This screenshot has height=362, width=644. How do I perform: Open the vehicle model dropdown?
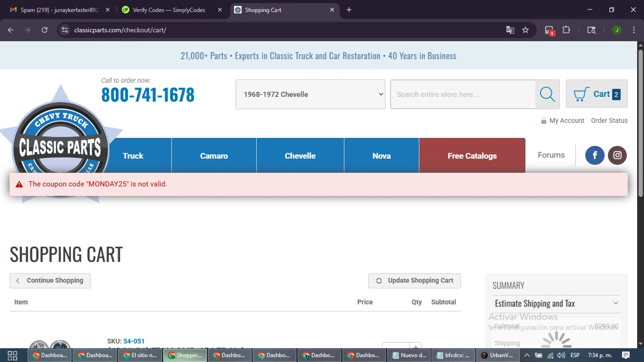[310, 94]
